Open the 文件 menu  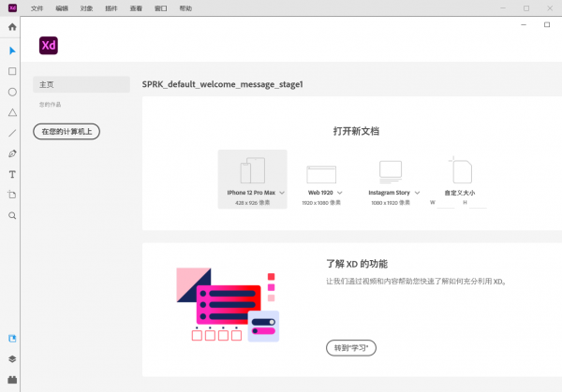(37, 7)
